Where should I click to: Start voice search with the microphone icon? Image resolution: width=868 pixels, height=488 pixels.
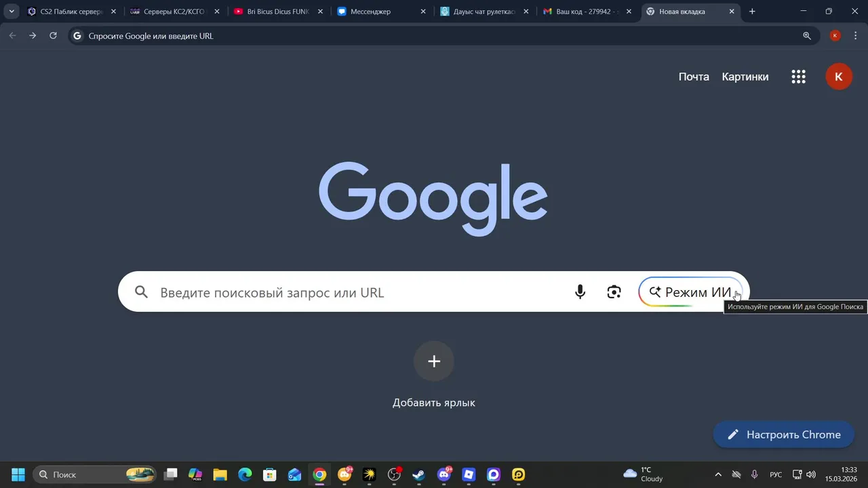580,292
